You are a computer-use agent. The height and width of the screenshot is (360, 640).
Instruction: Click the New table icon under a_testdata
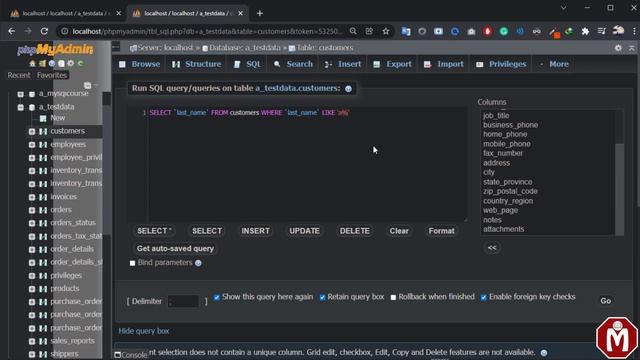[x=43, y=118]
